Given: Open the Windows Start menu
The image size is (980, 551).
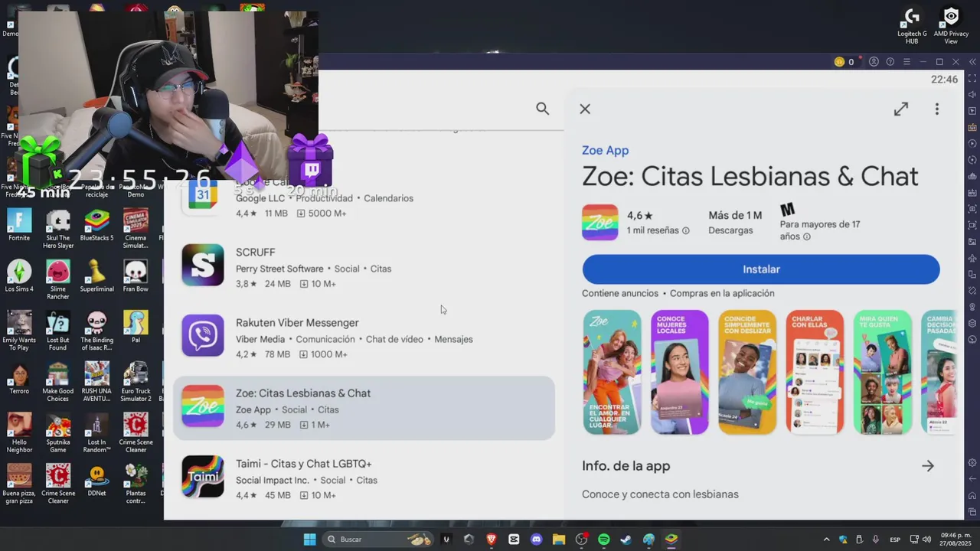Looking at the screenshot, I should [309, 540].
